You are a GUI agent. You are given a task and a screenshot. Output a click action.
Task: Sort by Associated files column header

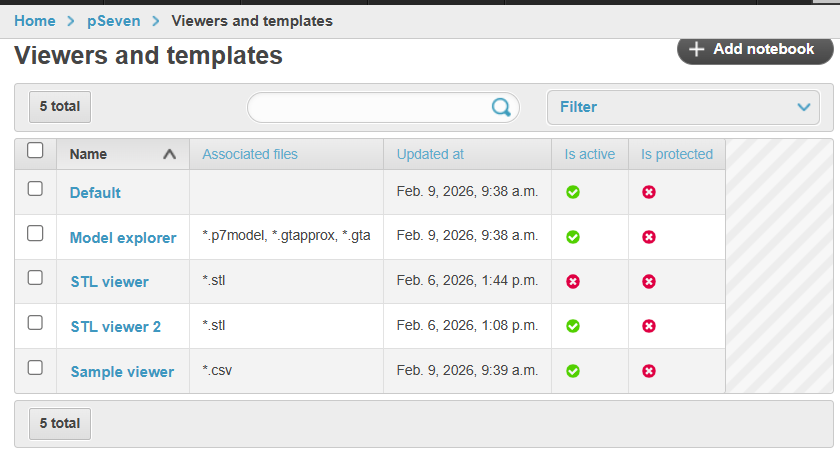tap(250, 154)
